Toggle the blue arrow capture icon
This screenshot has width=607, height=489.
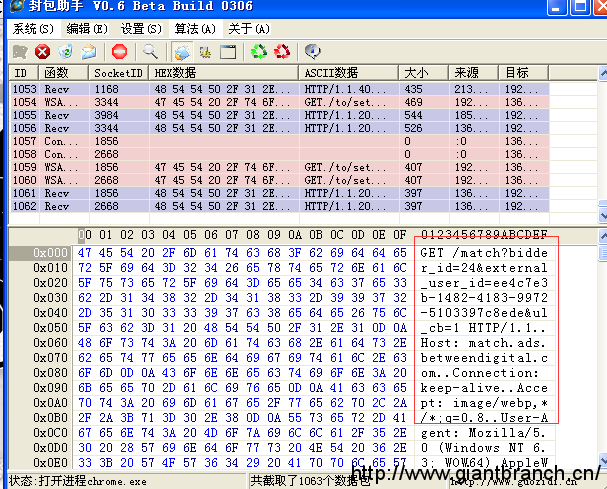182,52
